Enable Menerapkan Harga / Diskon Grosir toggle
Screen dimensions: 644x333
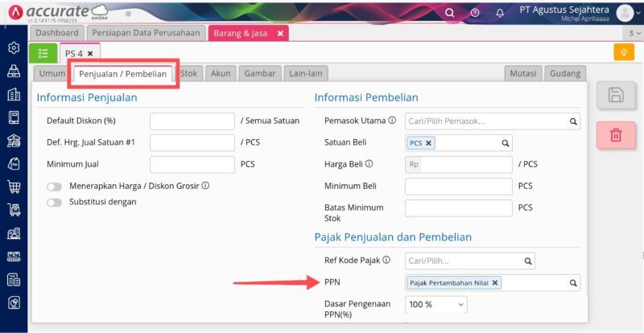[55, 186]
